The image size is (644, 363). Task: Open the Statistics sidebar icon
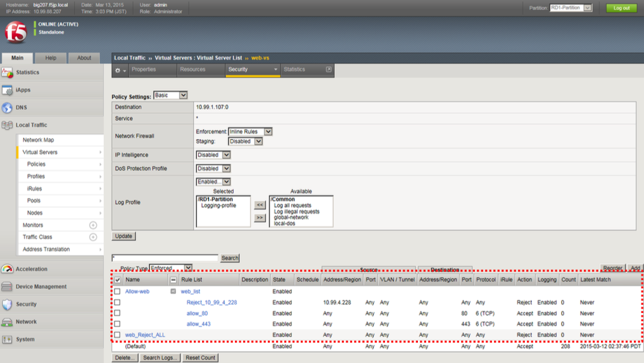7,73
